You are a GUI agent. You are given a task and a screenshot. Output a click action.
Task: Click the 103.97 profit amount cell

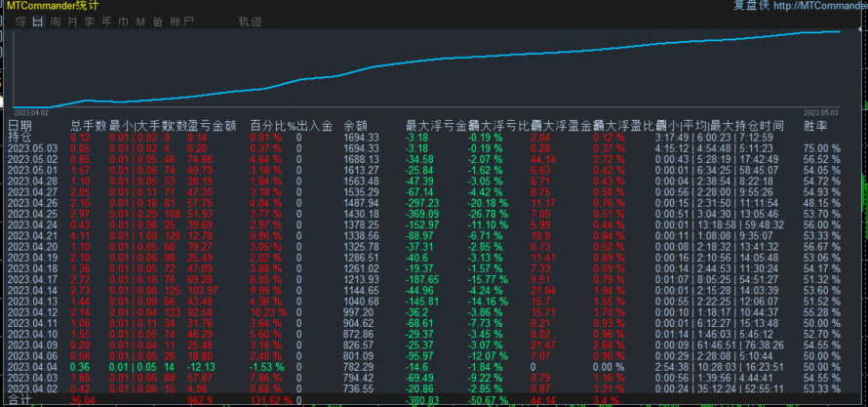tap(203, 290)
